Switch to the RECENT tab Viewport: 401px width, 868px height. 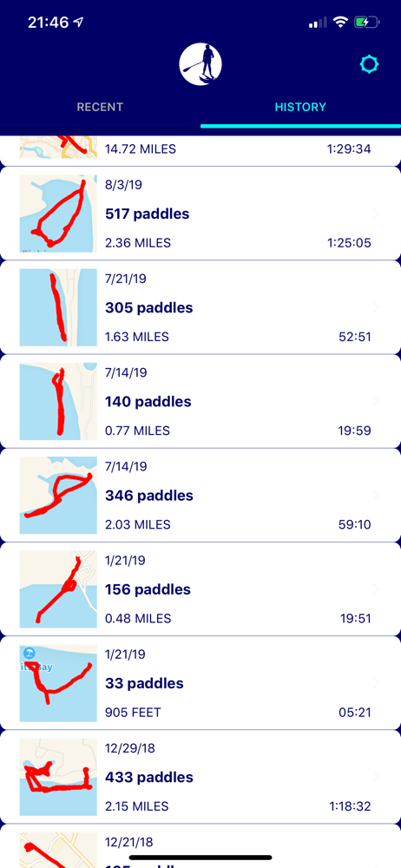click(x=100, y=107)
